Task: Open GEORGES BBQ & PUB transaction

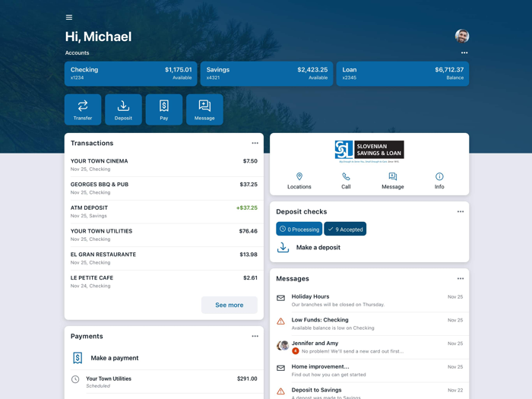Action: tap(164, 188)
